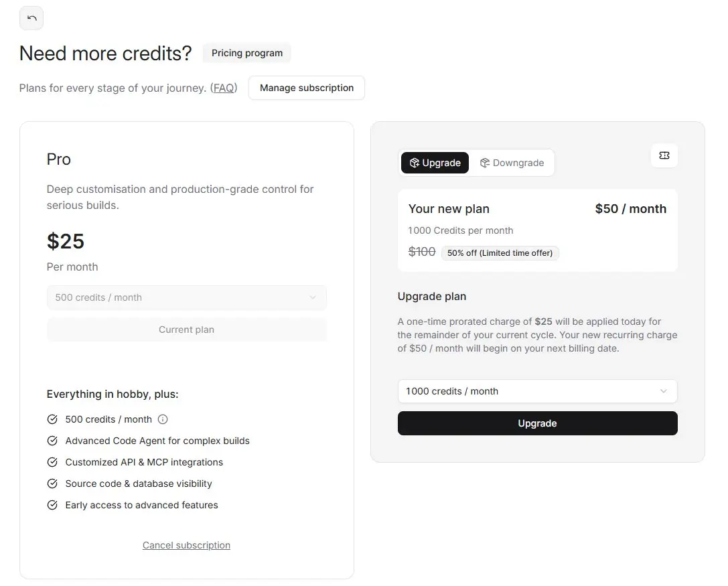The height and width of the screenshot is (586, 728).
Task: Select the Upgrade tab
Action: pos(435,163)
